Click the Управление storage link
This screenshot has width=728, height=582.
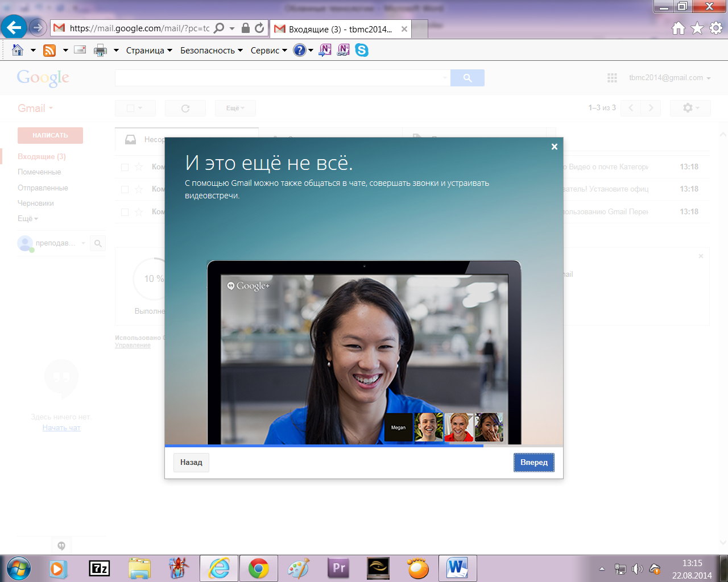click(133, 345)
